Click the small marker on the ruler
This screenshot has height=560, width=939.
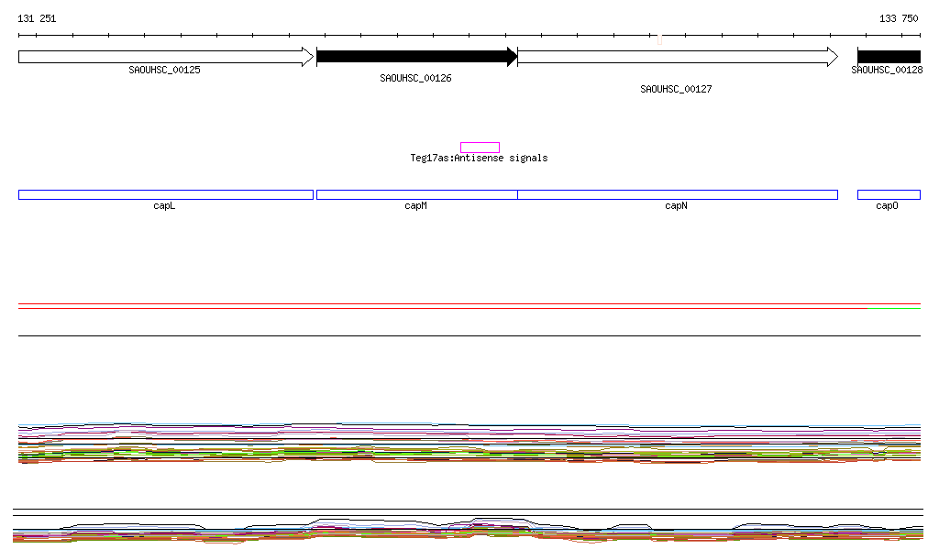point(658,39)
